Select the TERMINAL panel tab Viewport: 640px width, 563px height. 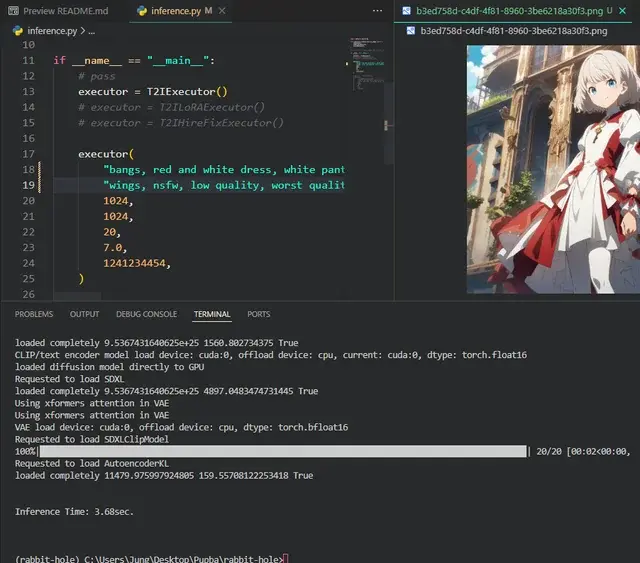(211, 314)
